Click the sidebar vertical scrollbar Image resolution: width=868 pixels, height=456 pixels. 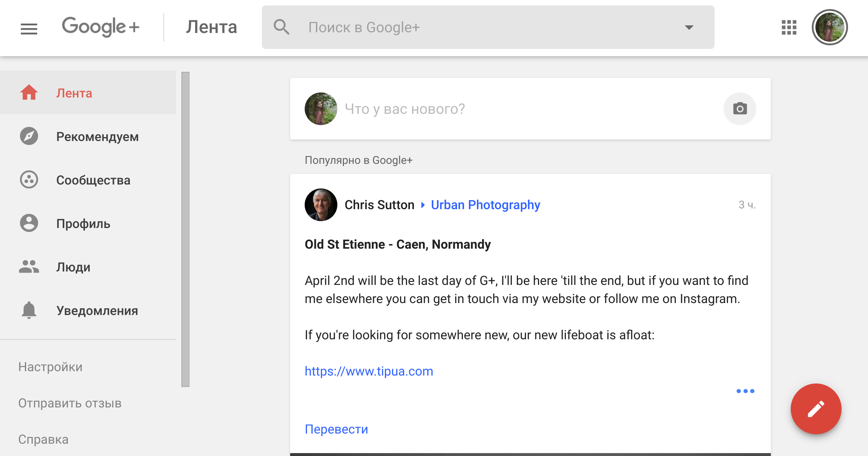185,229
